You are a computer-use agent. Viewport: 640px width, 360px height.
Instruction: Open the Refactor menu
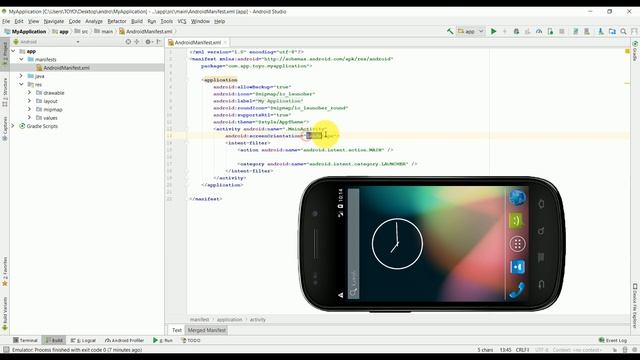(x=117, y=21)
